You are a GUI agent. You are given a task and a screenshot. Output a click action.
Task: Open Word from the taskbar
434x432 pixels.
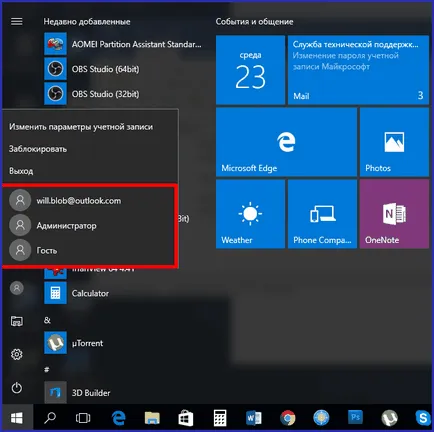(x=254, y=418)
